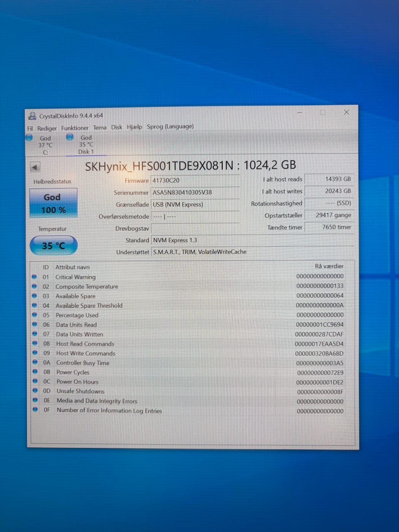Click the I alt host writes value
The image size is (399, 532).
point(329,191)
